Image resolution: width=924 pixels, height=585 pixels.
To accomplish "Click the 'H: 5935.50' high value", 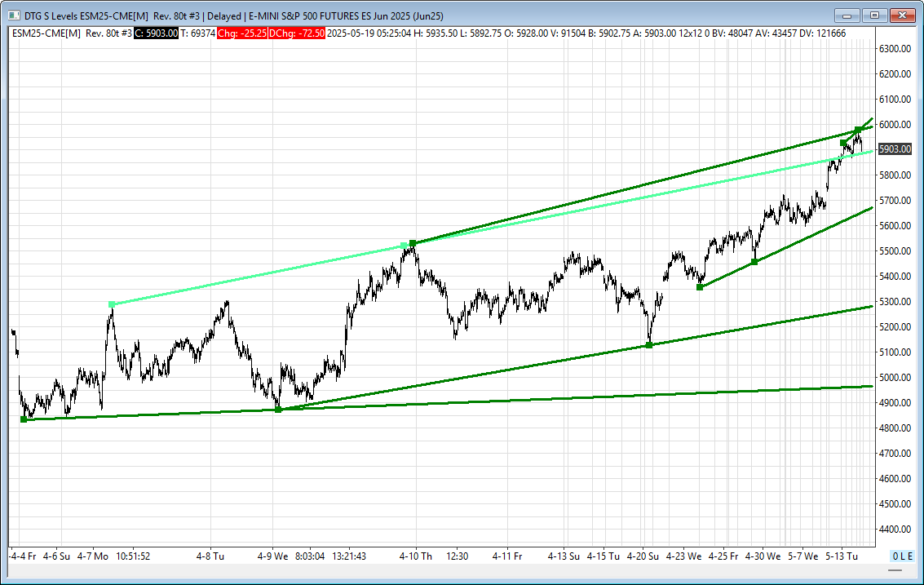I will (435, 33).
